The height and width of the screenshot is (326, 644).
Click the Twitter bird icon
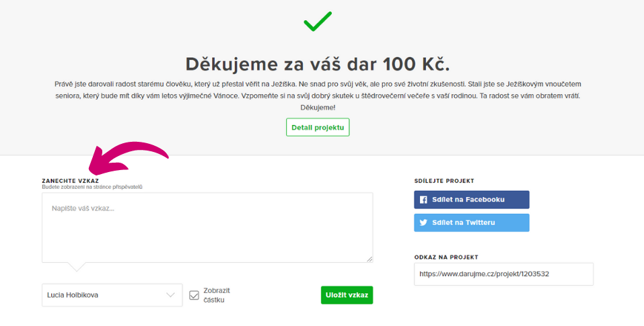424,222
